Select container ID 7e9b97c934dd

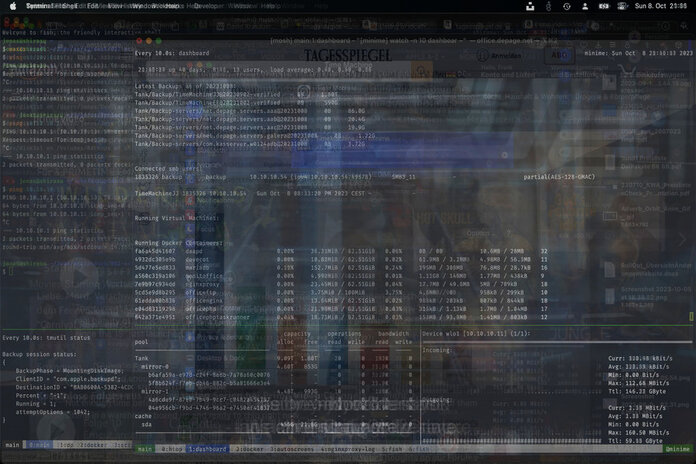tap(155, 284)
